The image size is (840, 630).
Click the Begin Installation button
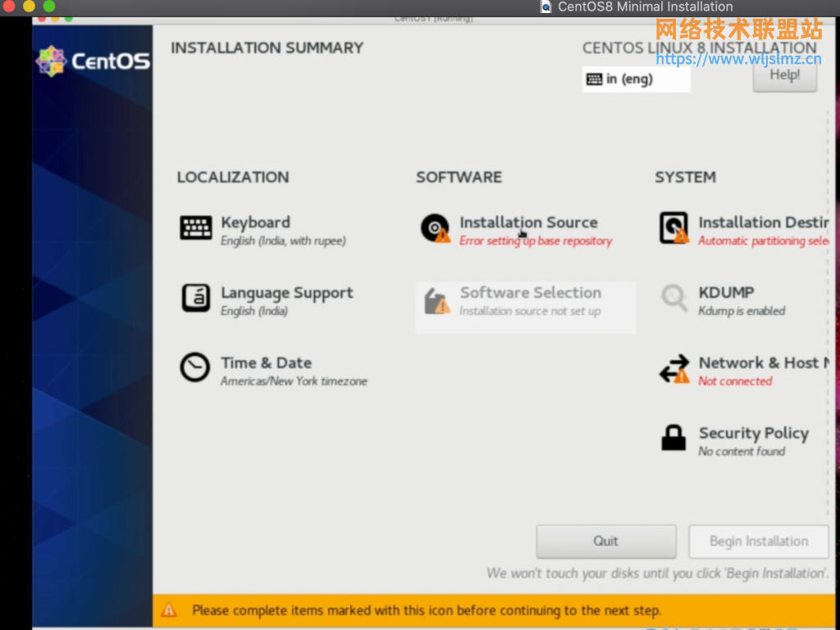pos(758,541)
